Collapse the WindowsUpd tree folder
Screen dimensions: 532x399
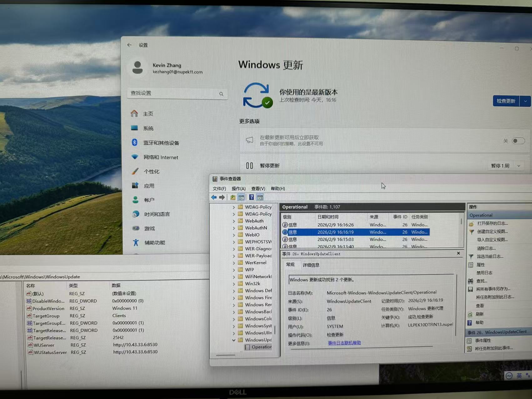(x=233, y=340)
